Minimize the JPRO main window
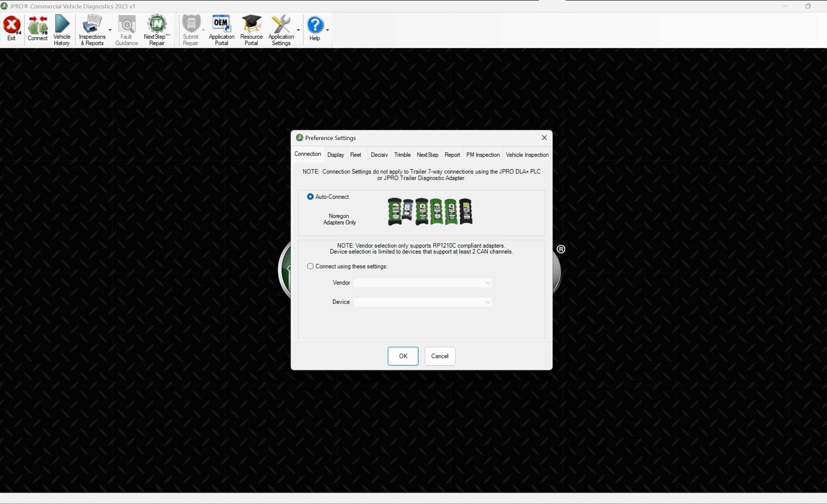This screenshot has height=504, width=827. point(785,6)
